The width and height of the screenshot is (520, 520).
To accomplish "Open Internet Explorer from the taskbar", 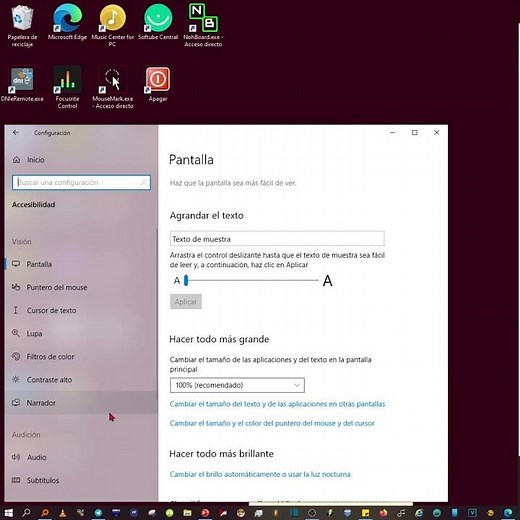I will tap(419, 513).
